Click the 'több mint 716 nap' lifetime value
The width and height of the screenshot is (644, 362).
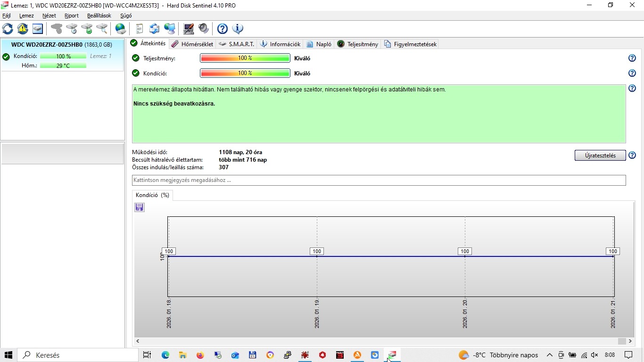click(243, 160)
